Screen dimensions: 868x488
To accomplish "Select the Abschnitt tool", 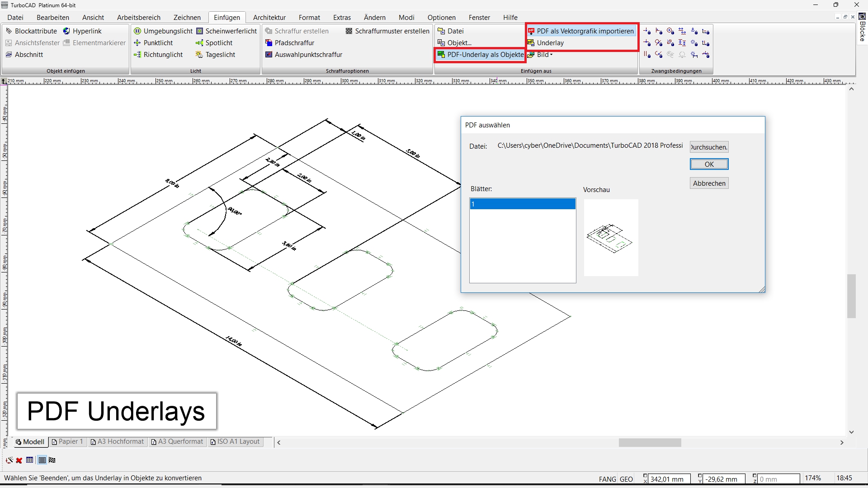I will (x=24, y=55).
